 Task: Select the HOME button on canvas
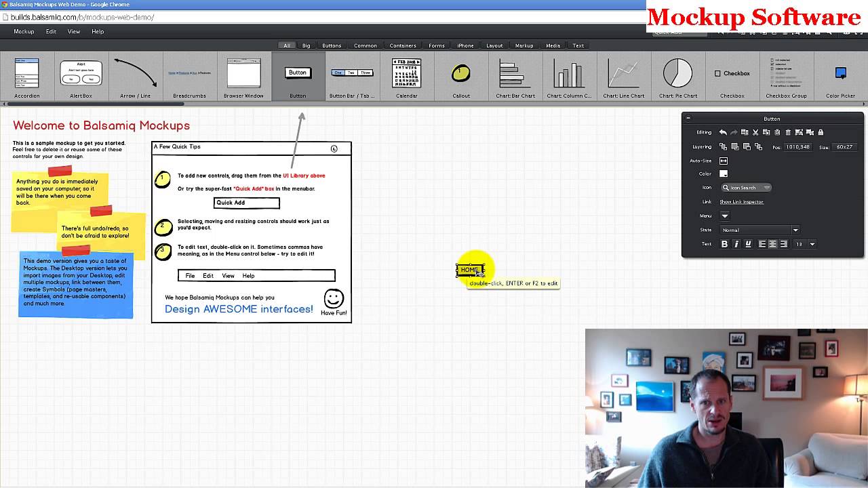click(x=469, y=270)
